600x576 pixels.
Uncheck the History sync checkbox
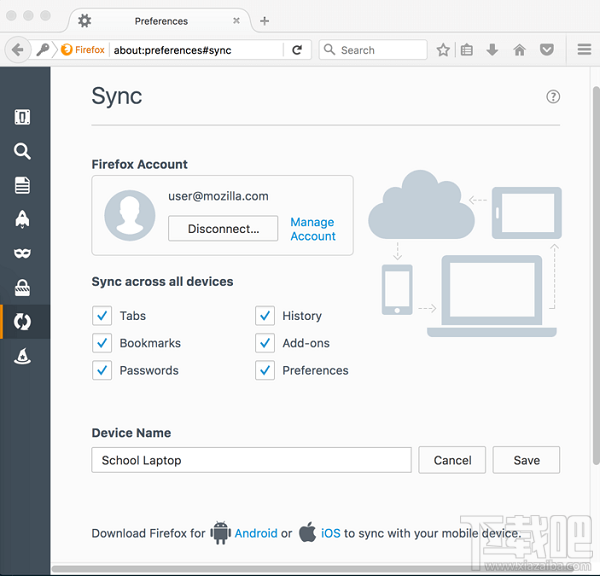265,316
